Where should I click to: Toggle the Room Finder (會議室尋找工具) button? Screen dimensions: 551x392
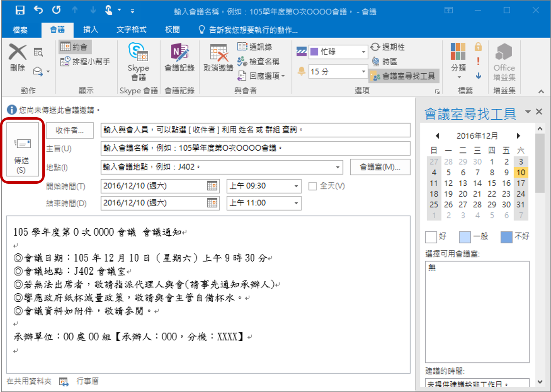[403, 76]
